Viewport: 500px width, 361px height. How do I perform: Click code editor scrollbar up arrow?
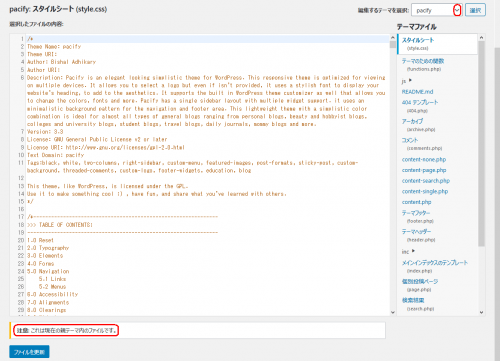(x=393, y=38)
